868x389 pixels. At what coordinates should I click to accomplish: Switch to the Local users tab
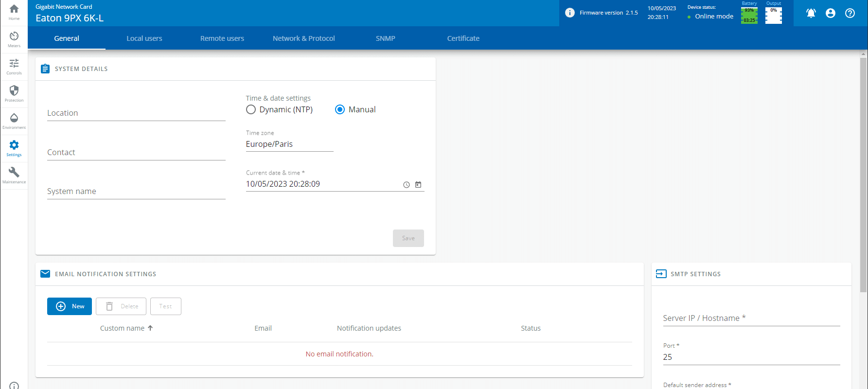pyautogui.click(x=144, y=38)
